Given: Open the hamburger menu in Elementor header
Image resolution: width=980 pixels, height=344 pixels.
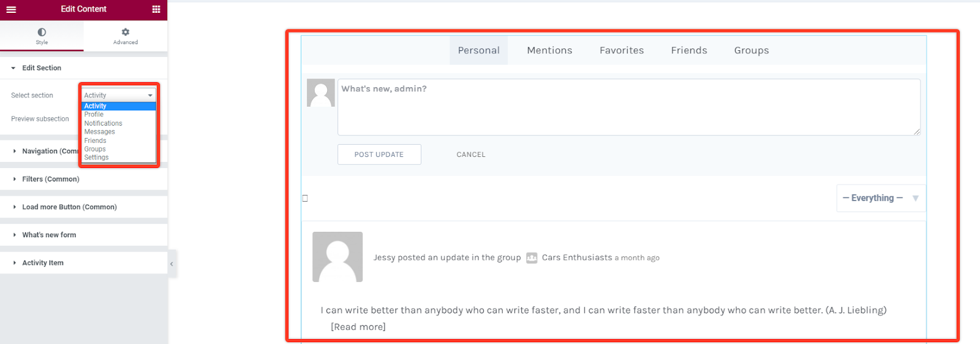Looking at the screenshot, I should (x=11, y=9).
